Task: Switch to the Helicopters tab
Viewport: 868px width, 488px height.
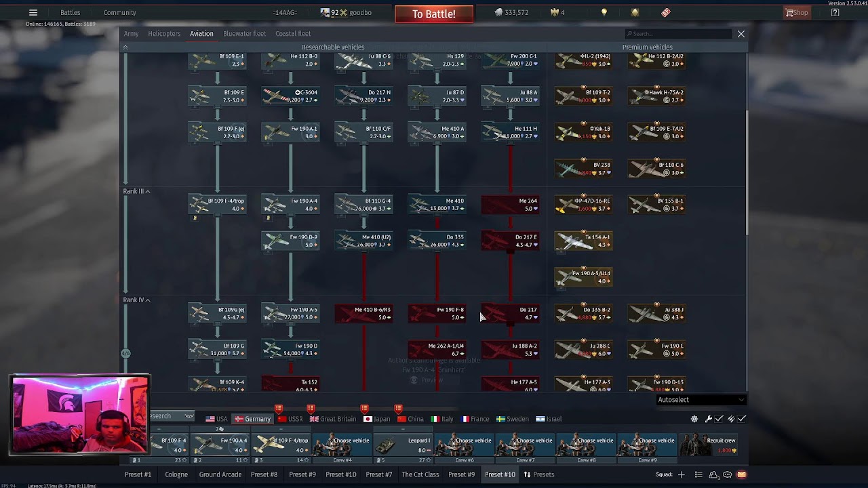Action: tap(164, 33)
